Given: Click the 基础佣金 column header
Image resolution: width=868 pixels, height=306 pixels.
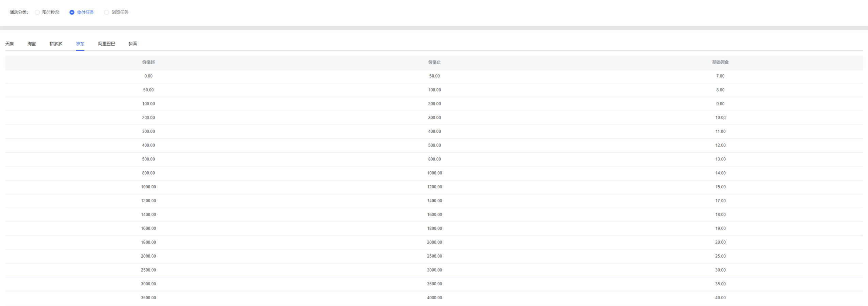Looking at the screenshot, I should click(720, 62).
